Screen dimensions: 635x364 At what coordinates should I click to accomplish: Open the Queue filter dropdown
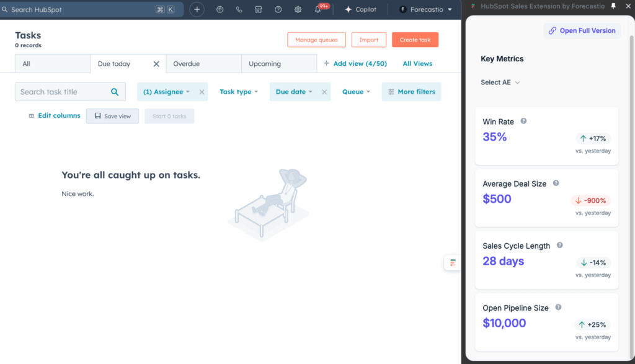[x=356, y=92]
